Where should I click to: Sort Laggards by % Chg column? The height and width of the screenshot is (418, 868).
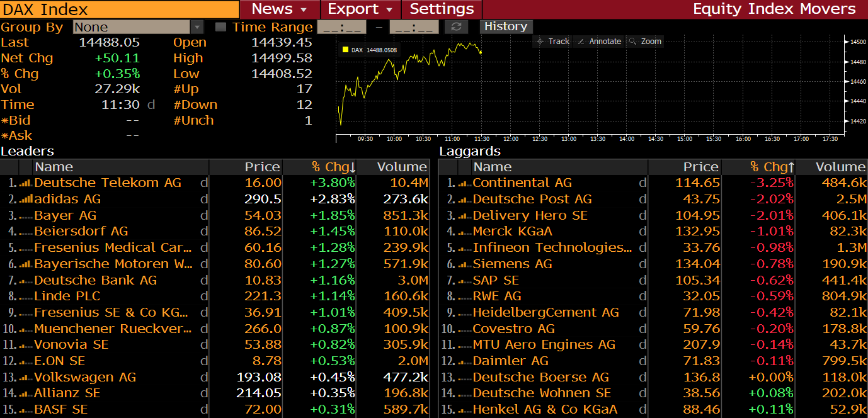pyautogui.click(x=772, y=167)
